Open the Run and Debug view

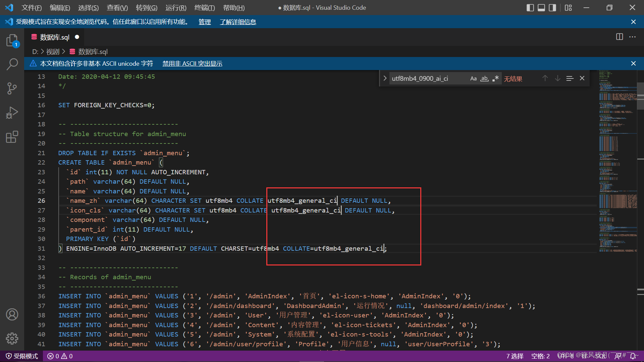coord(12,113)
